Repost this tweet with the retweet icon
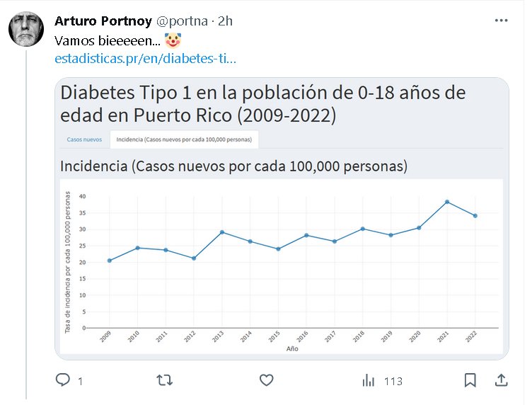The image size is (532, 405). (164, 381)
